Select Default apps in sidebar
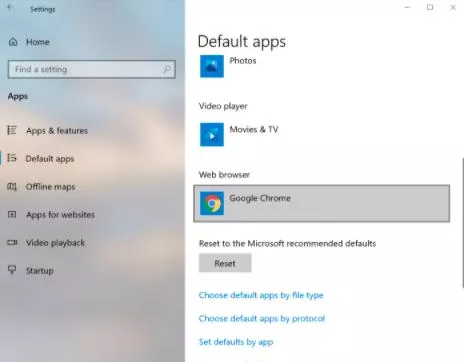Viewport: 464px width, 362px height. point(50,159)
